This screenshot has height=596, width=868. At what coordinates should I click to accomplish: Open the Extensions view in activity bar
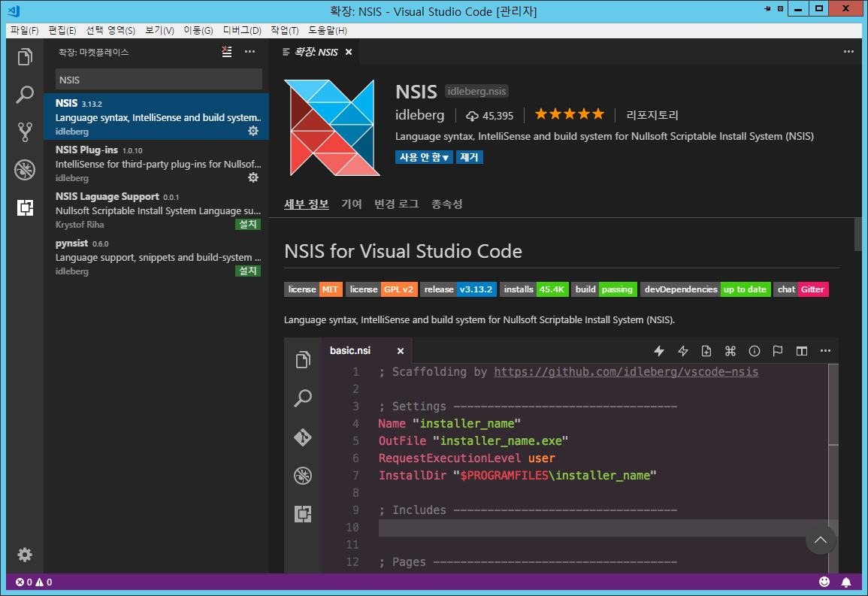pyautogui.click(x=25, y=207)
